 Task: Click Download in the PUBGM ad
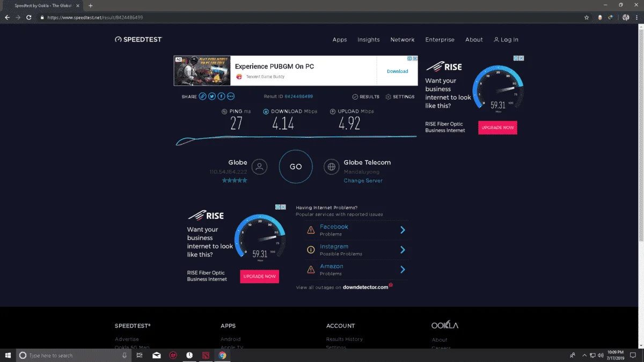tap(398, 71)
